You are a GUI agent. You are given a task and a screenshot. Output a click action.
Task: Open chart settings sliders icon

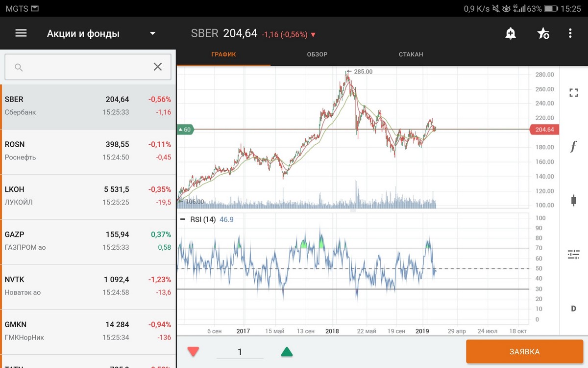coord(573,254)
